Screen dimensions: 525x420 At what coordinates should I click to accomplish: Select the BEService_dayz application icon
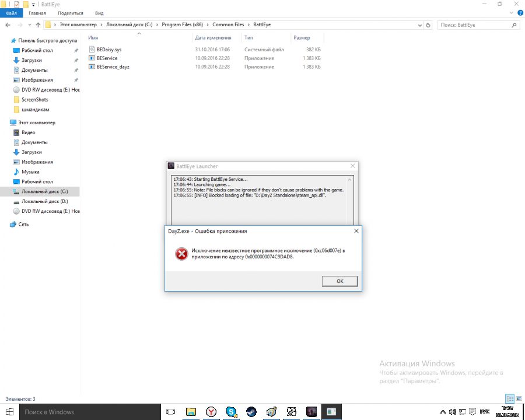(x=92, y=66)
